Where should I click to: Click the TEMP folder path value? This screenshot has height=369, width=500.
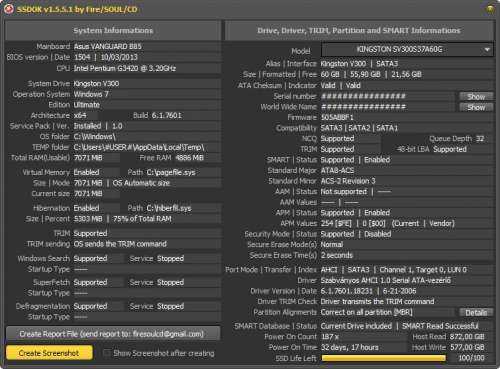coord(139,147)
